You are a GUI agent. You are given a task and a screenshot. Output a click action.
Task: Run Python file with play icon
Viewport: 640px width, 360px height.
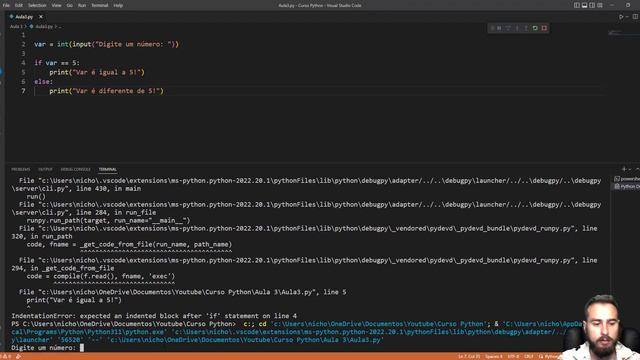[x=621, y=17]
